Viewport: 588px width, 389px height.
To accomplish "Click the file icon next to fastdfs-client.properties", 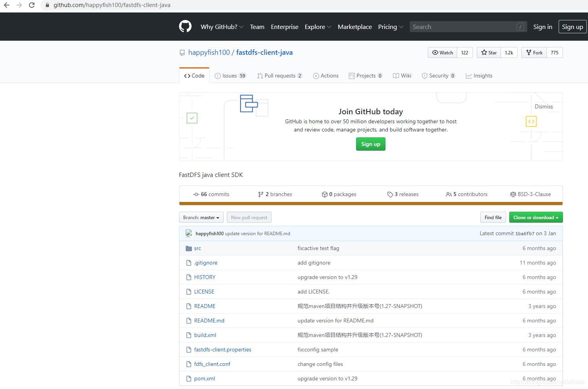I will coord(189,350).
